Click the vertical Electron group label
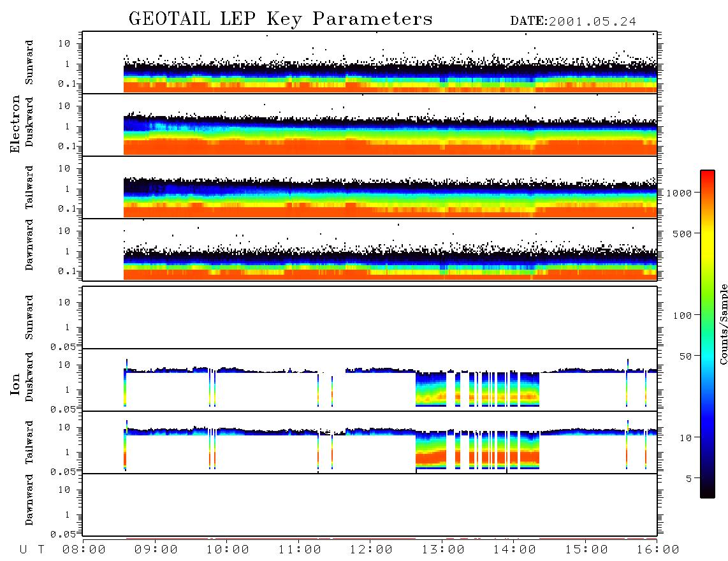728x561 pixels. (15, 124)
